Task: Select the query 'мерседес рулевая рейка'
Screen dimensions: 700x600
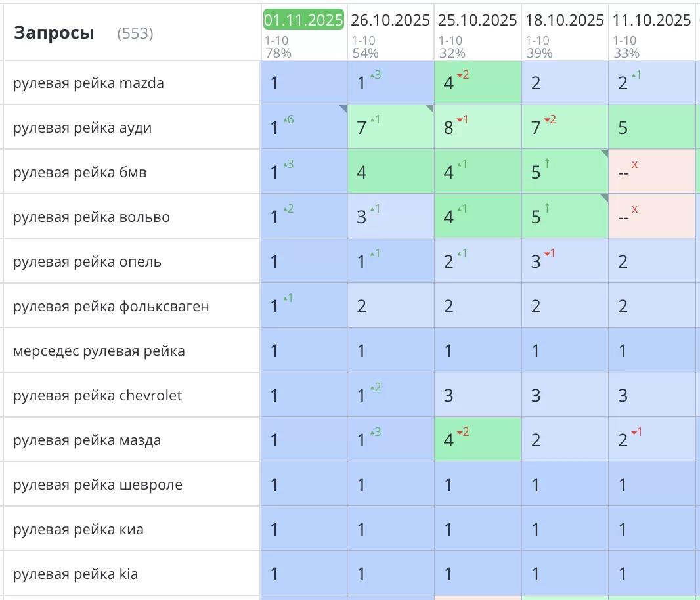Action: click(x=98, y=351)
